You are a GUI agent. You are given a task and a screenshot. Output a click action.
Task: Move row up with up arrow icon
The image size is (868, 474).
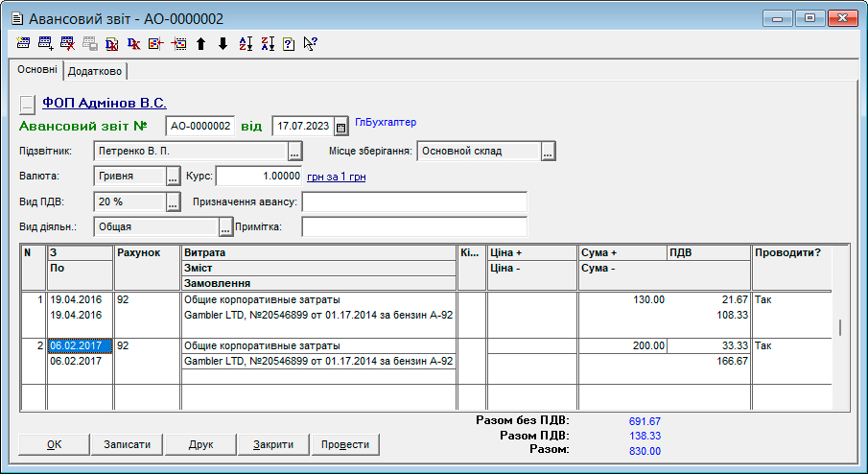click(201, 43)
